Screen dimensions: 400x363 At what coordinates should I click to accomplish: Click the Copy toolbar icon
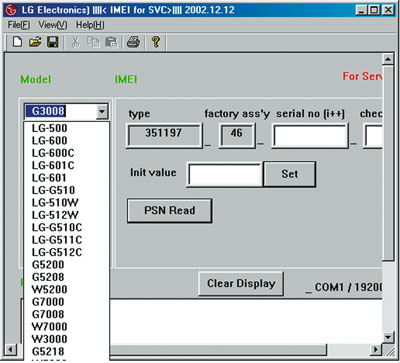93,42
